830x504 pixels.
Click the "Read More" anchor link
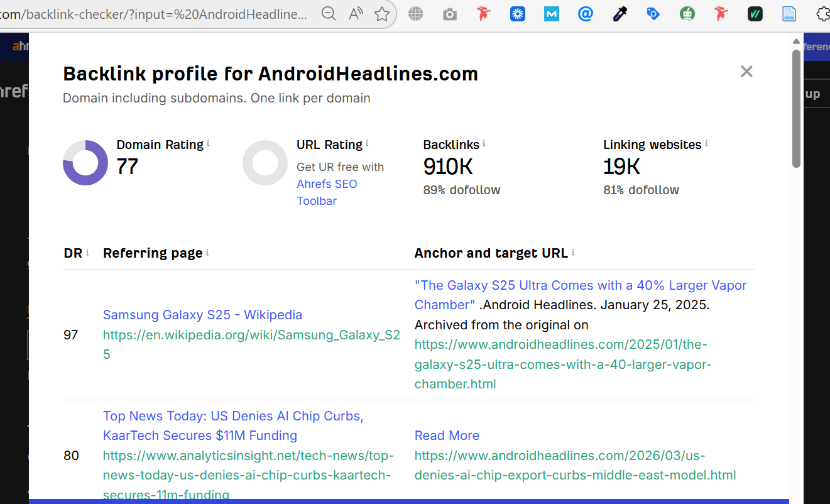[x=447, y=435]
